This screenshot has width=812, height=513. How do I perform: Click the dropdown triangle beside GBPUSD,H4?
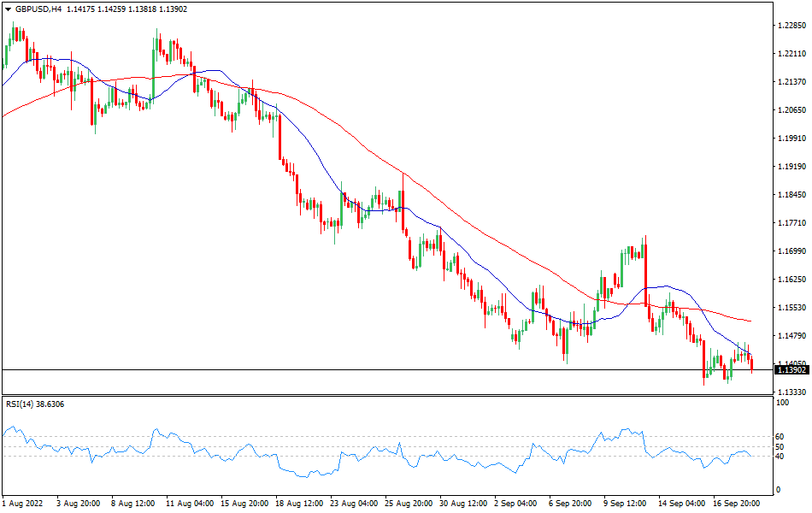[x=7, y=9]
